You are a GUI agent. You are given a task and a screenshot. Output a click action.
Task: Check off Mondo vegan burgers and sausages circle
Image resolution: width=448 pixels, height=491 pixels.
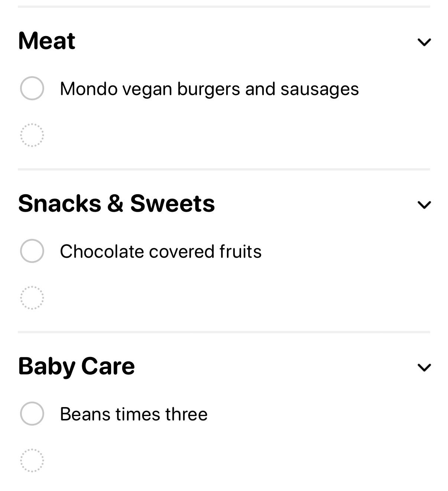[32, 88]
